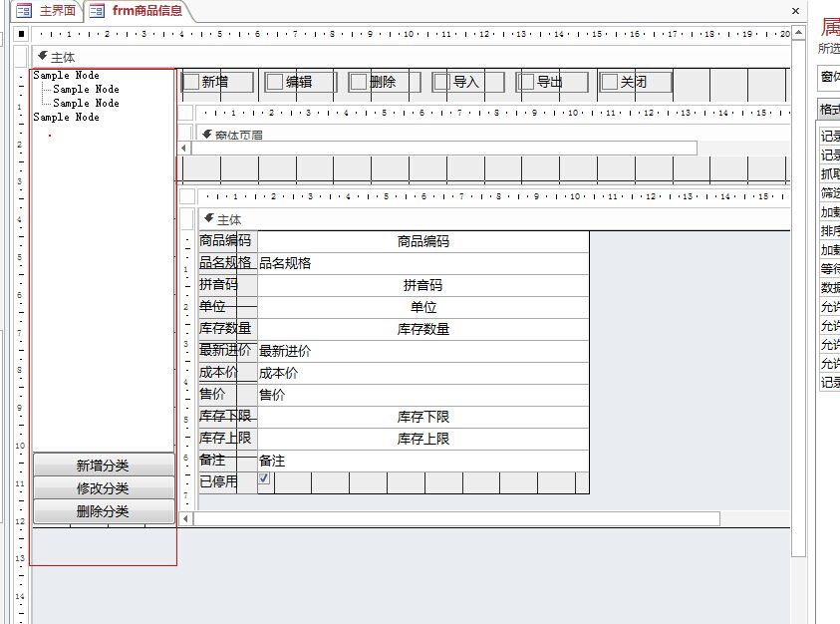Select the outer 主体 section bar

(x=399, y=57)
